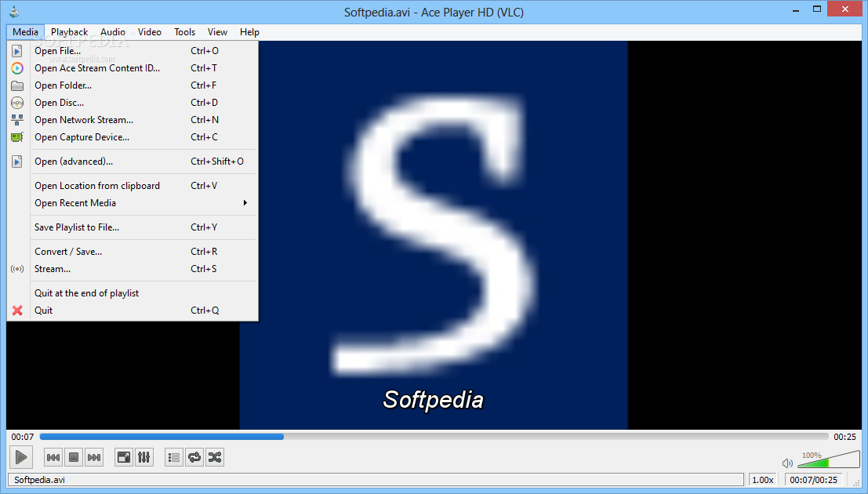Viewport: 868px width, 494px height.
Task: Click the Network Stream icon
Action: coord(17,120)
